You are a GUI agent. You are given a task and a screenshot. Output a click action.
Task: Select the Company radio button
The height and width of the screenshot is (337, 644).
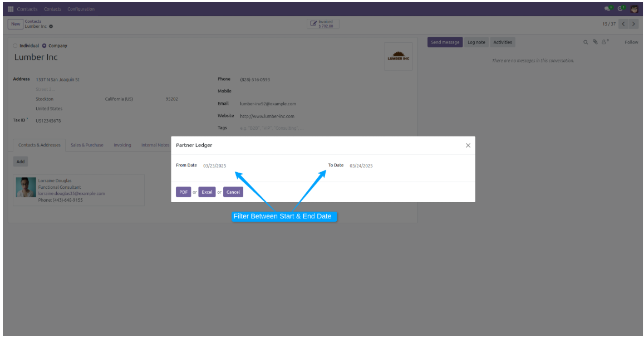coord(45,46)
